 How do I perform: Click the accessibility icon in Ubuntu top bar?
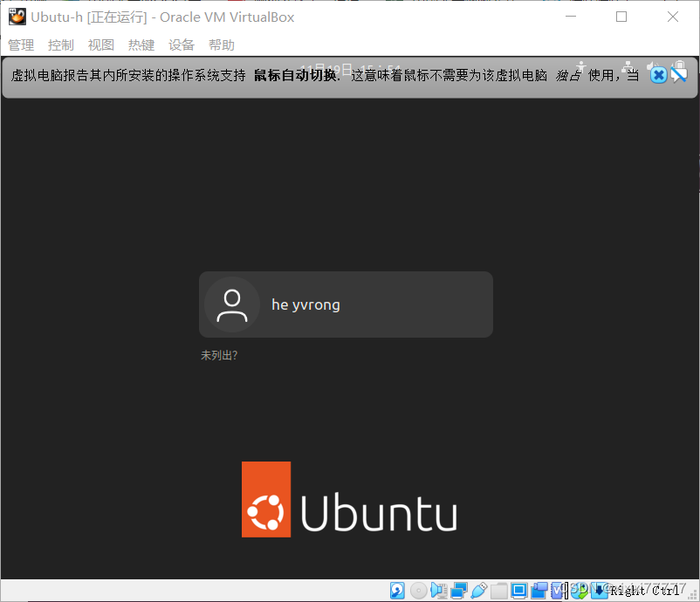point(580,65)
